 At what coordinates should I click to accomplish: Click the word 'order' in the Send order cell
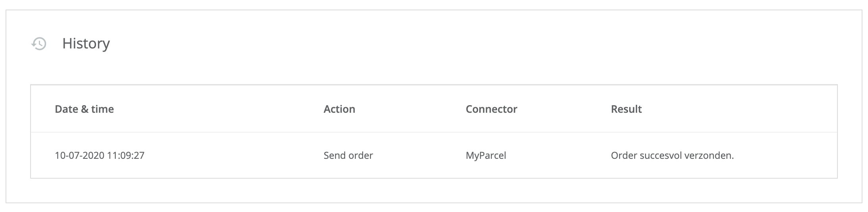[360, 155]
